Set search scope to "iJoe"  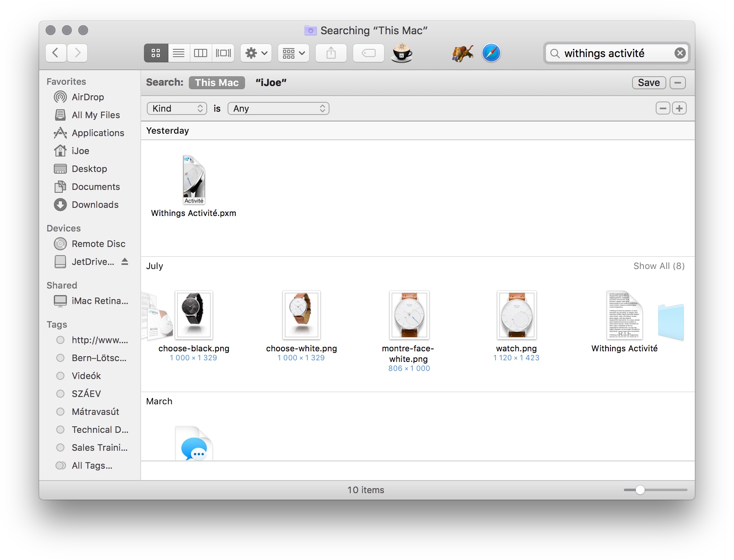tap(271, 83)
